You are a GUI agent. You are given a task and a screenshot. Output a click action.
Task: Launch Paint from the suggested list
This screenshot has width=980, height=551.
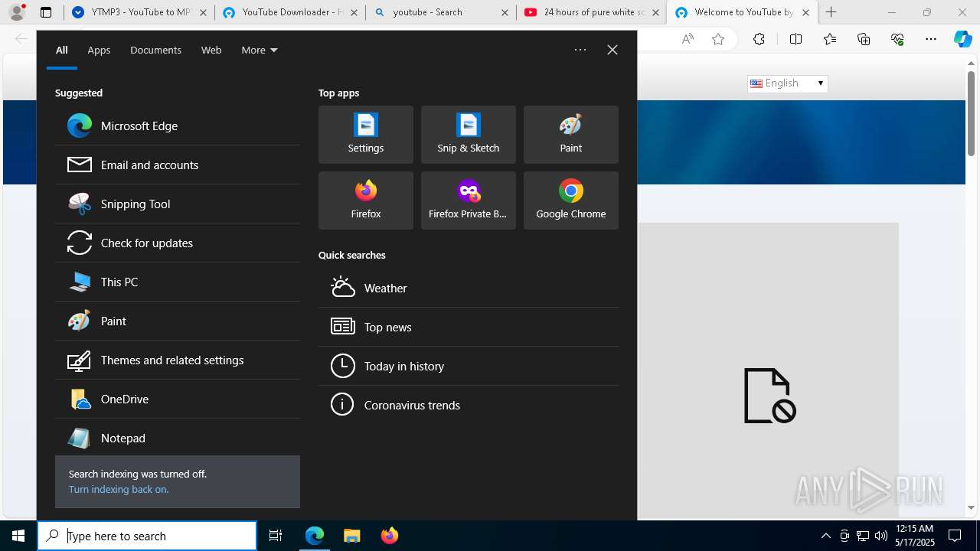pos(178,321)
